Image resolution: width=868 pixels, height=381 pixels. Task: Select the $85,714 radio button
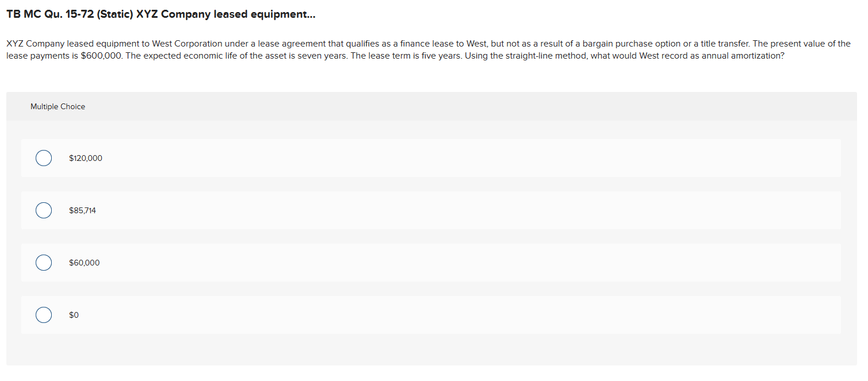44,210
